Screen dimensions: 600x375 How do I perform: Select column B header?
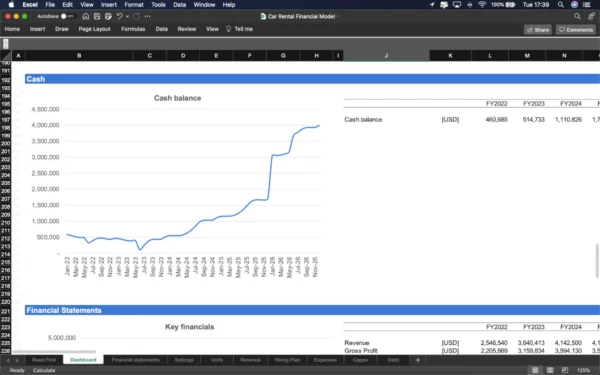click(79, 55)
